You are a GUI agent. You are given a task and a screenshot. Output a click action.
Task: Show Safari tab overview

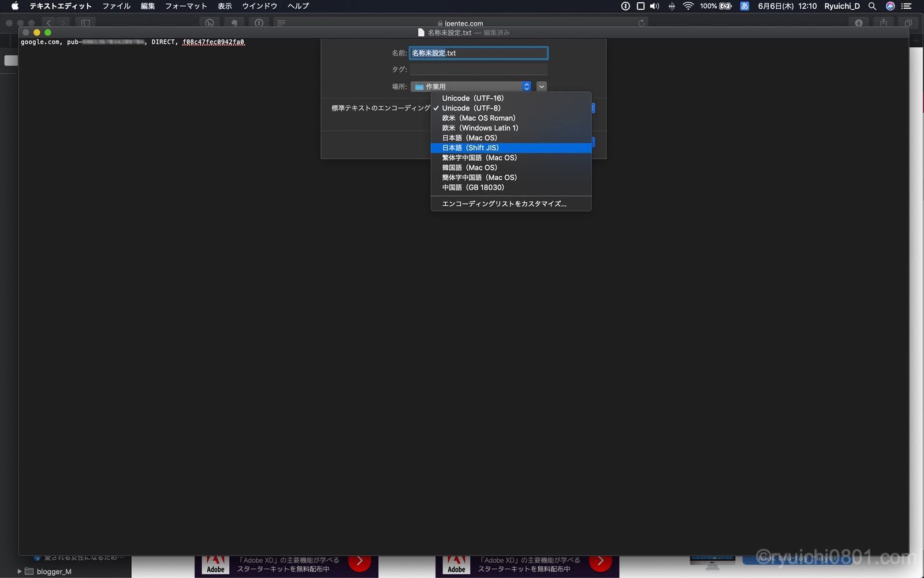click(908, 23)
